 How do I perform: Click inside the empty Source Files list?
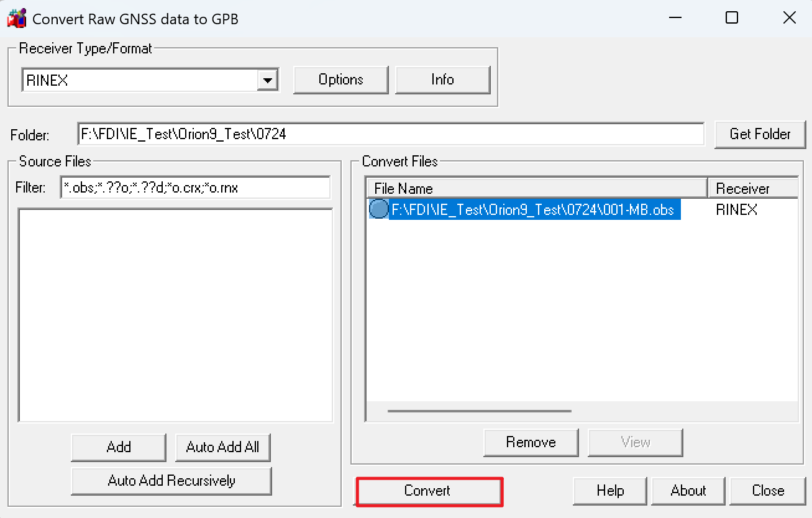pos(176,316)
